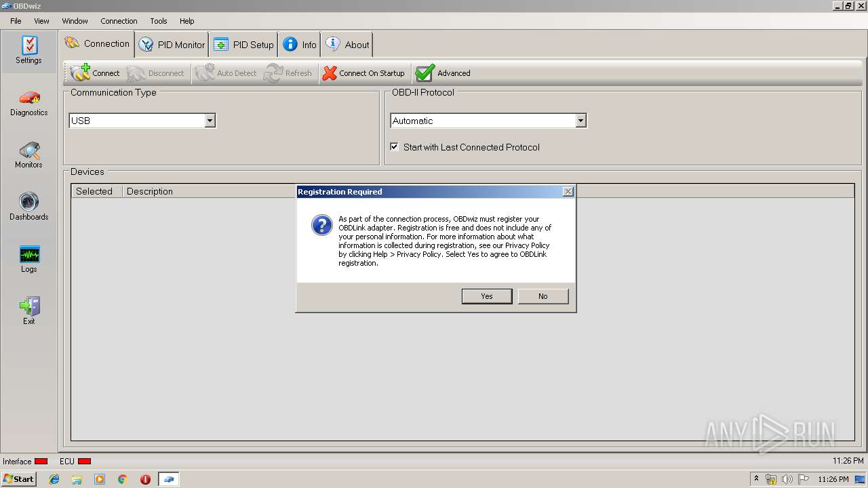This screenshot has width=868, height=488.
Task: Launch Chrome from taskbar
Action: (x=123, y=479)
